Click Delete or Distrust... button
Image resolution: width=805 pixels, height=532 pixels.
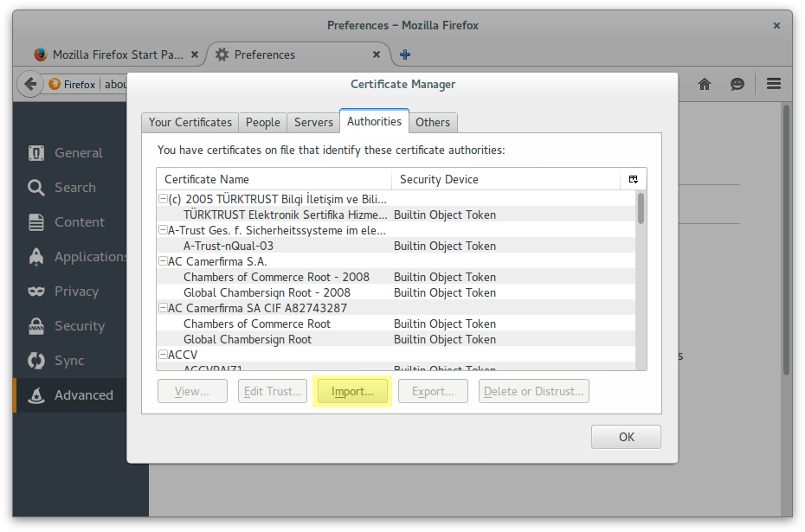pos(534,392)
